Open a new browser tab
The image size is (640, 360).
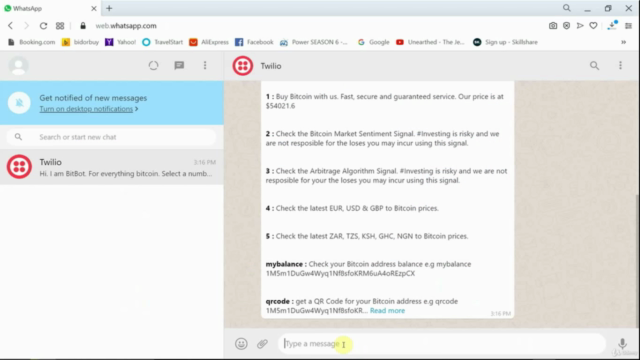[109, 8]
